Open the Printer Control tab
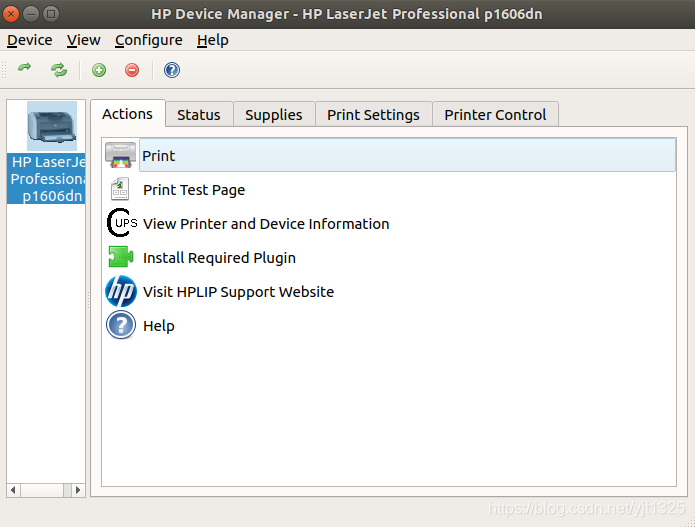This screenshot has height=527, width=695. [x=495, y=115]
